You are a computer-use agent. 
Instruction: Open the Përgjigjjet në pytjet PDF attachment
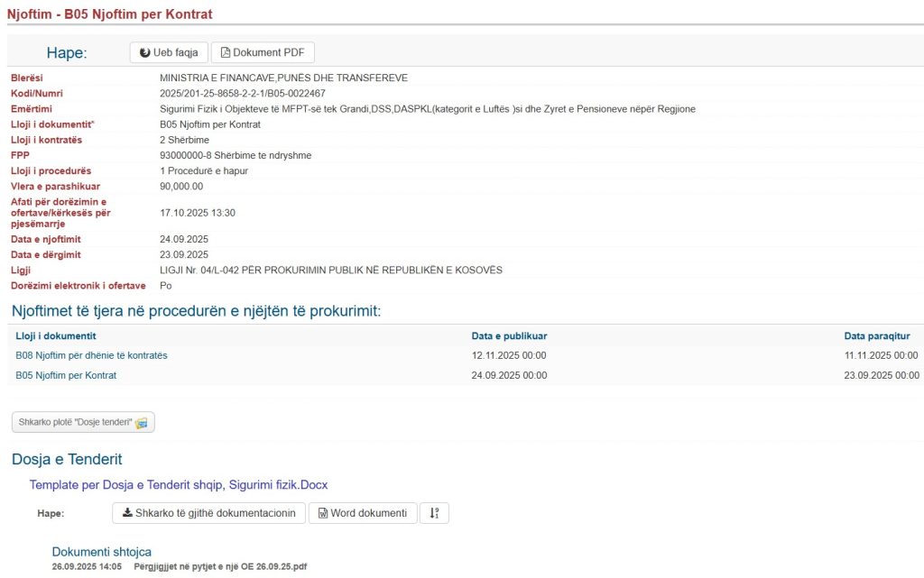[220, 566]
